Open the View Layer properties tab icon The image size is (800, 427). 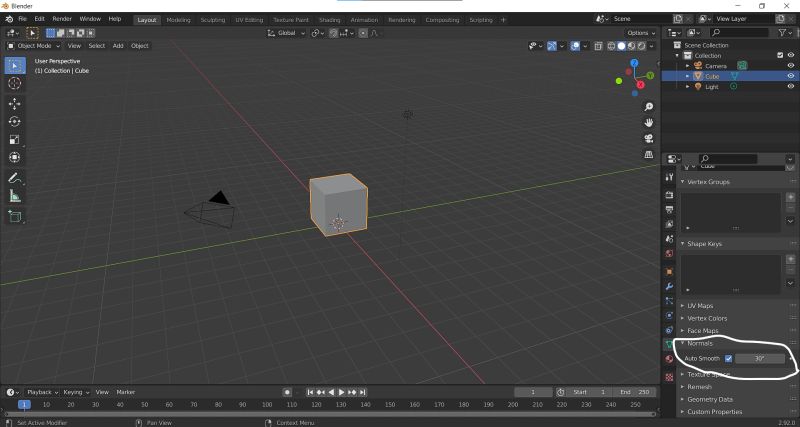(x=669, y=224)
